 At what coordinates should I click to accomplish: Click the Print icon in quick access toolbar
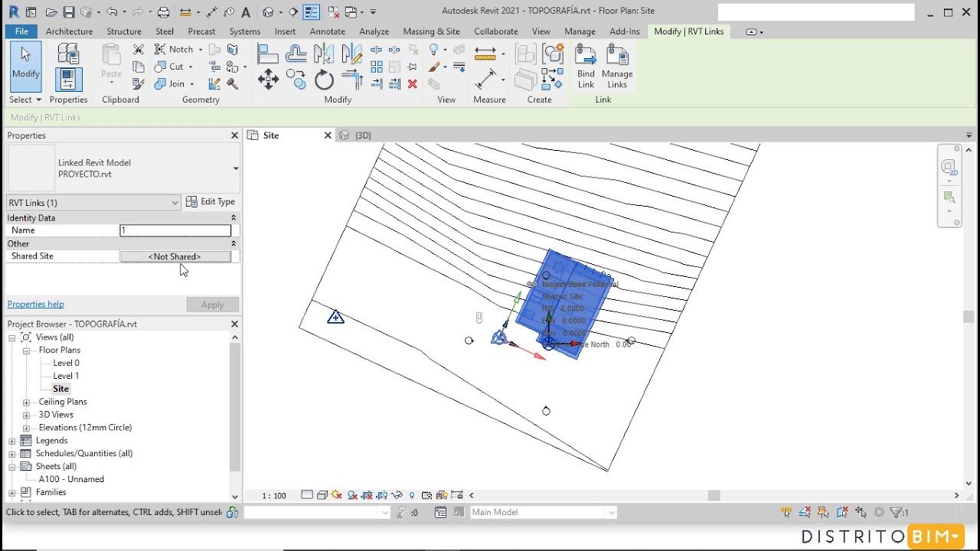click(163, 12)
